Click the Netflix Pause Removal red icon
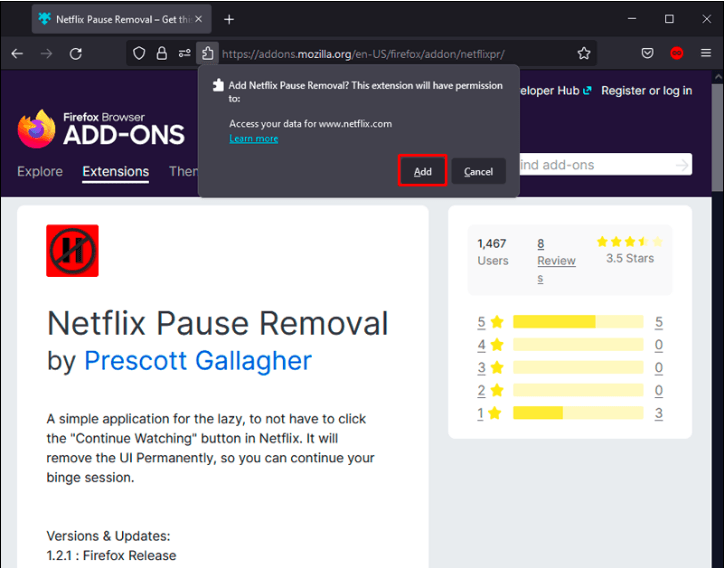 point(72,251)
